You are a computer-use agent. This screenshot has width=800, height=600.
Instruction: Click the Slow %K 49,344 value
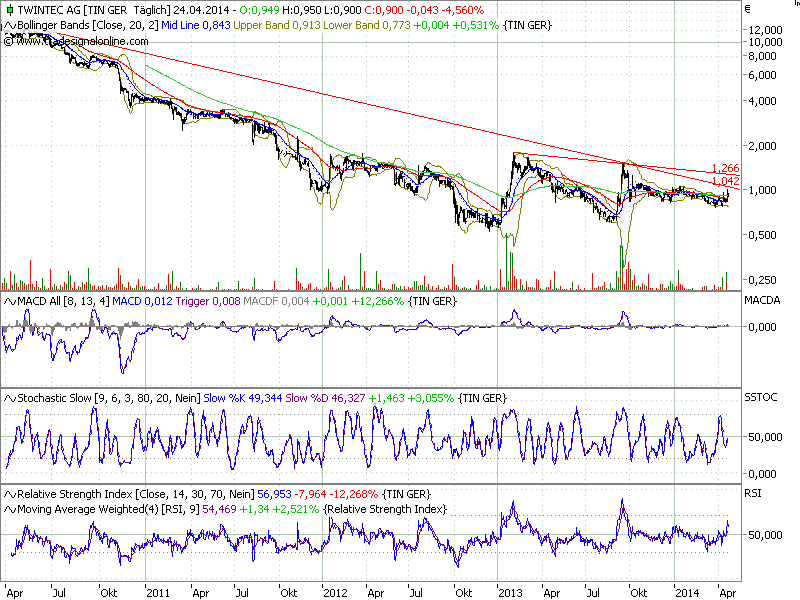(x=242, y=398)
